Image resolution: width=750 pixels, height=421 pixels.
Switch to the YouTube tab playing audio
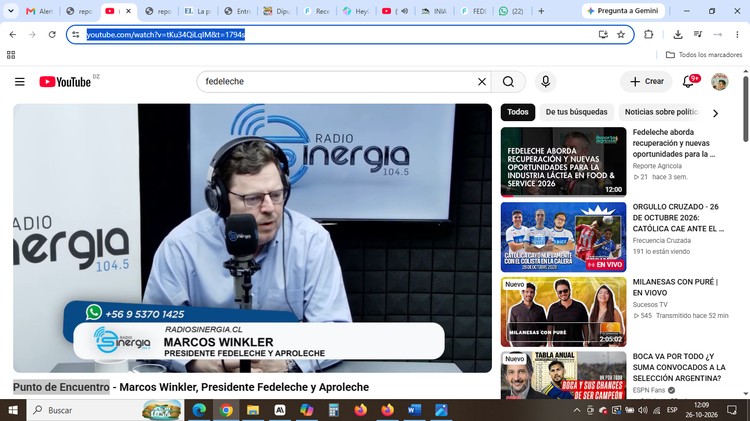point(395,11)
